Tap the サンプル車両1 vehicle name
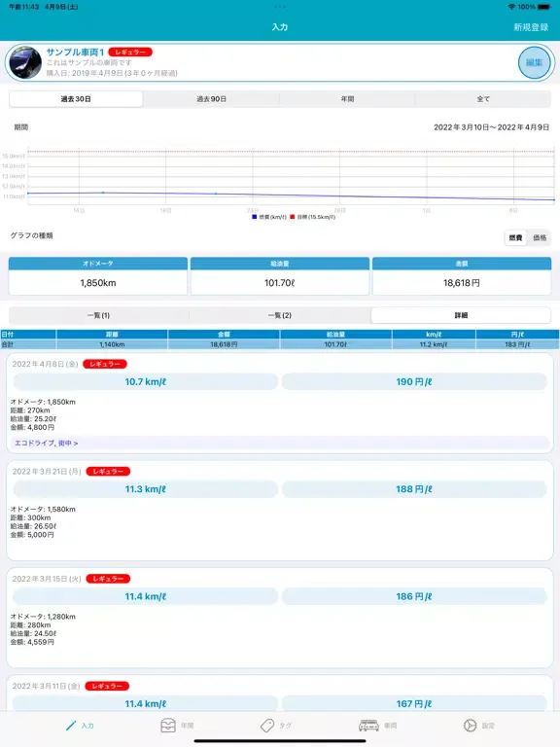 tap(75, 52)
